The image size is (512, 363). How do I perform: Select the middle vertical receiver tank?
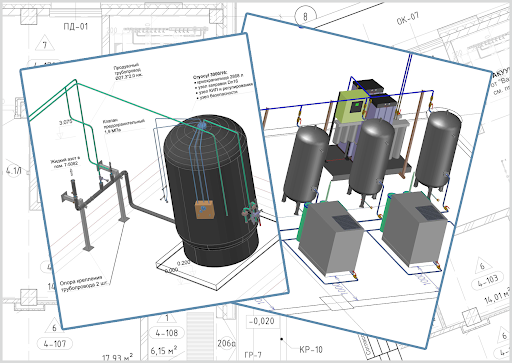pyautogui.click(x=372, y=158)
